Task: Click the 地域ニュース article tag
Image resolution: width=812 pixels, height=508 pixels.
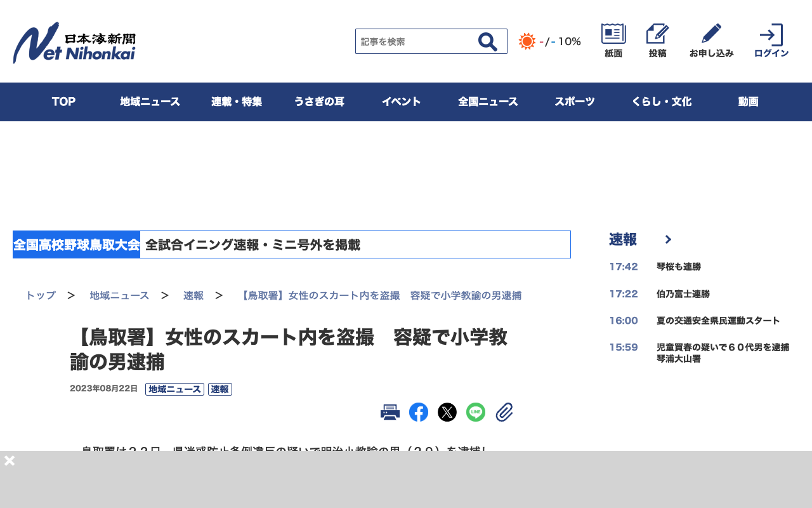Action: pos(174,389)
